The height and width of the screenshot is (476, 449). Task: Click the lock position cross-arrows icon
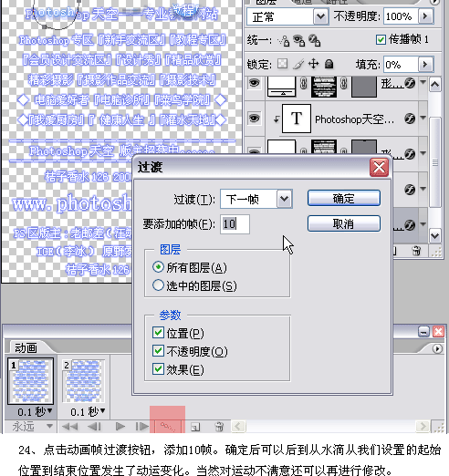[313, 64]
